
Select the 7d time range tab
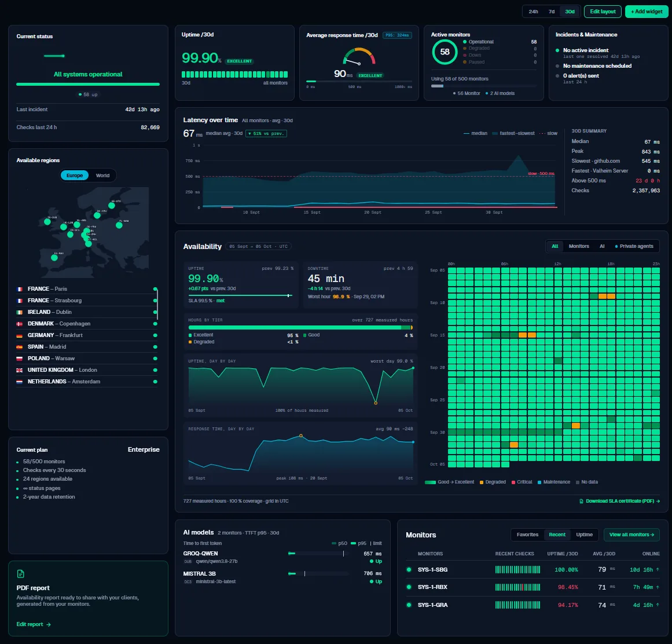[552, 12]
